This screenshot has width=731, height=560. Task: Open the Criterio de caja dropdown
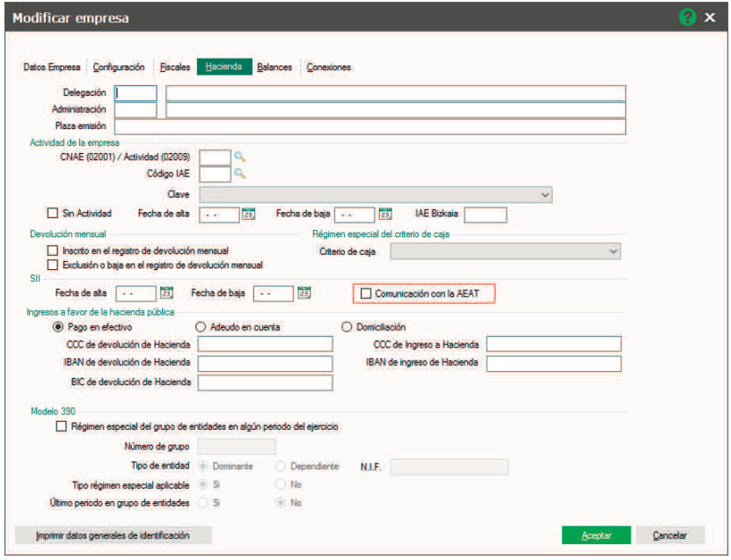(x=505, y=251)
